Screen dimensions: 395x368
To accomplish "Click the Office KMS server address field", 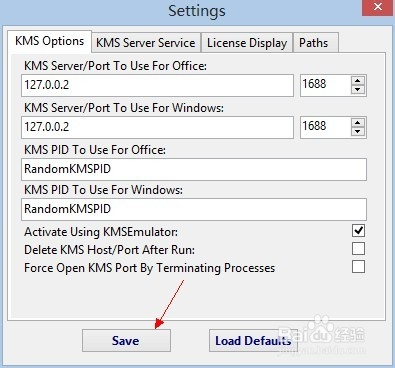I will point(157,85).
